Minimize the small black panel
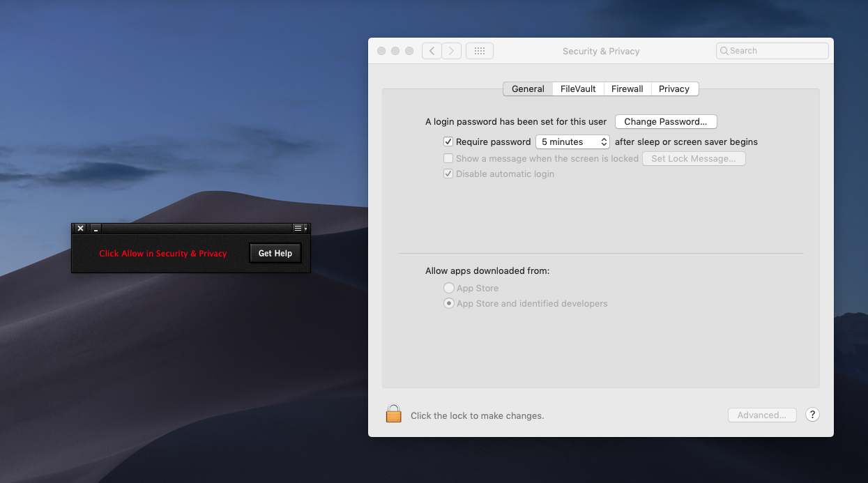Image resolution: width=868 pixels, height=483 pixels. pos(96,229)
